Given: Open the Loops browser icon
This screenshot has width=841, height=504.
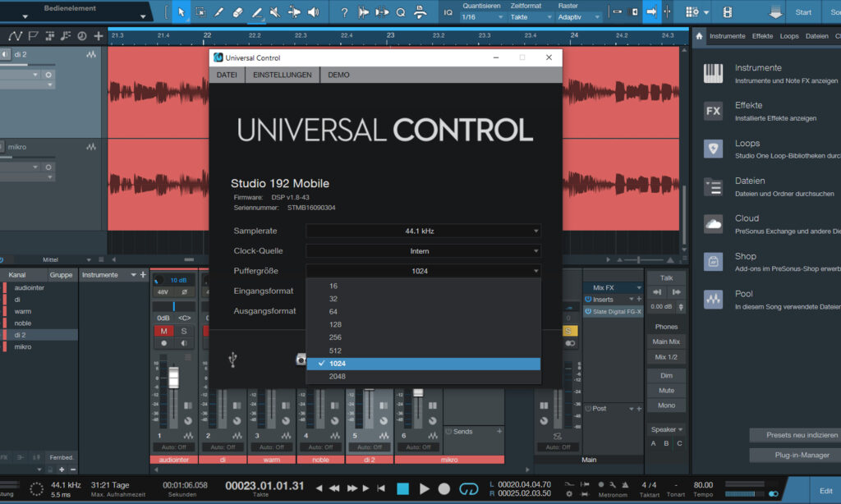Looking at the screenshot, I should pos(713,149).
